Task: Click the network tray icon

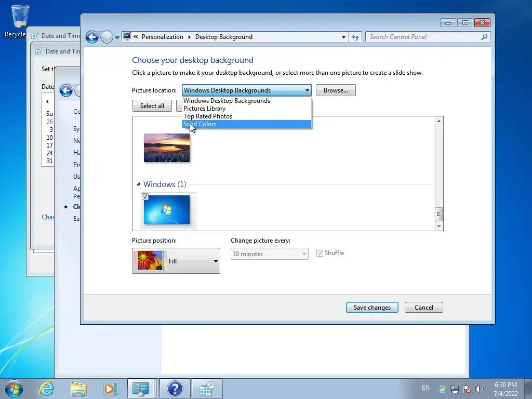Action: point(454,389)
